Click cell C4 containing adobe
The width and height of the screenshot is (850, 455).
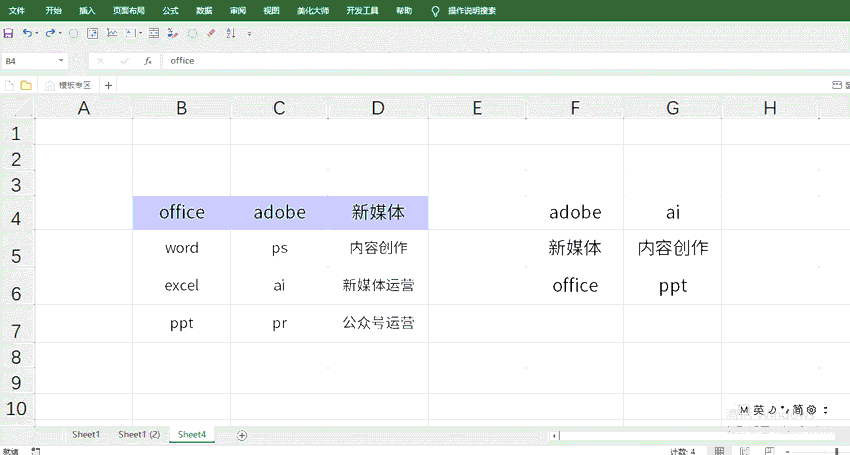(279, 213)
